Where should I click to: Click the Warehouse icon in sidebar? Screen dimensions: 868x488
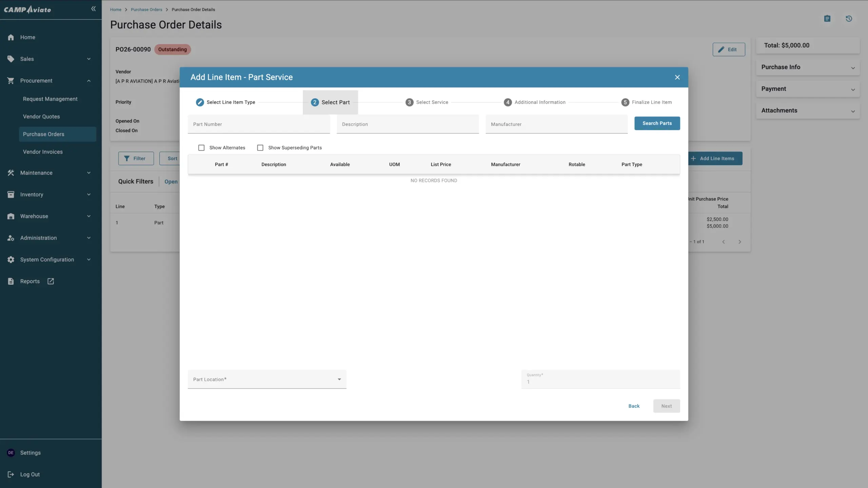point(11,216)
